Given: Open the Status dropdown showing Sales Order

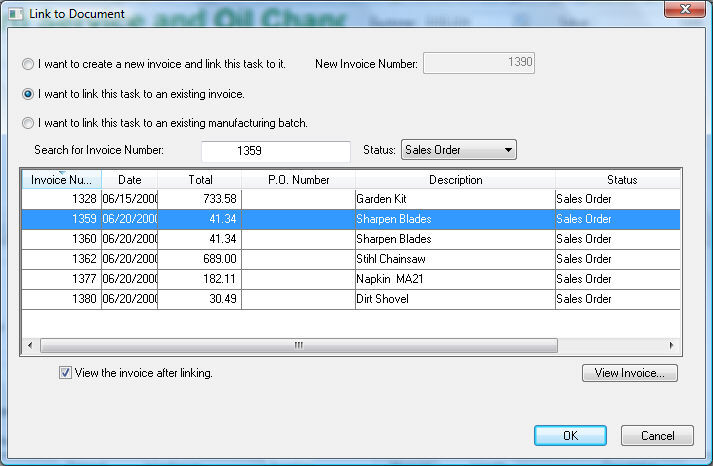Looking at the screenshot, I should coord(458,151).
